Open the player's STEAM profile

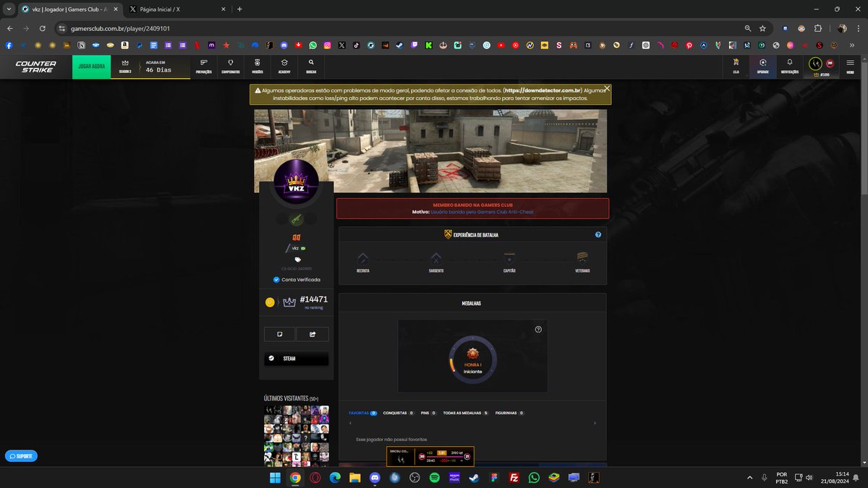(x=297, y=359)
